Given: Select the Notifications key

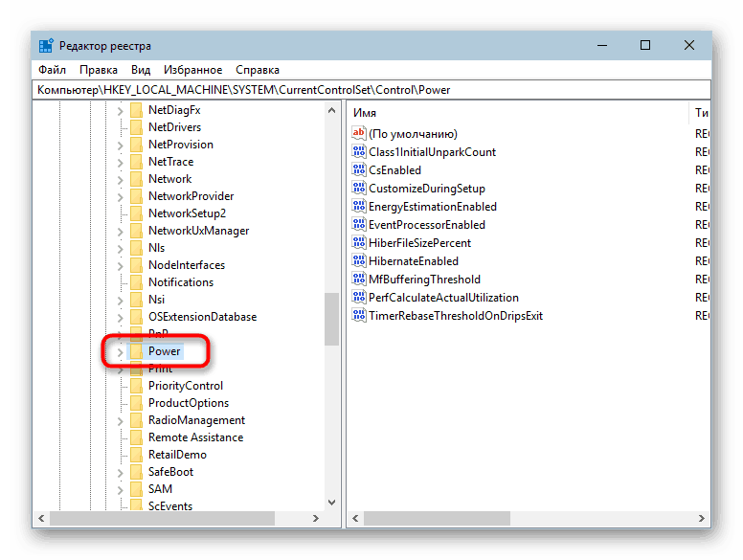Looking at the screenshot, I should [181, 282].
